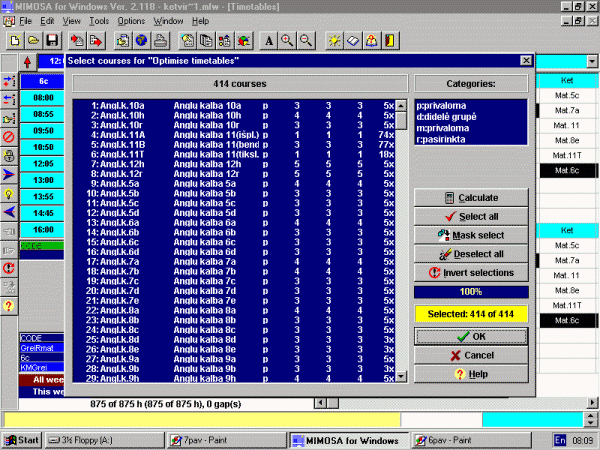The height and width of the screenshot is (450, 600).
Task: Click the yellow question mark sidebar icon
Action: tap(9, 306)
